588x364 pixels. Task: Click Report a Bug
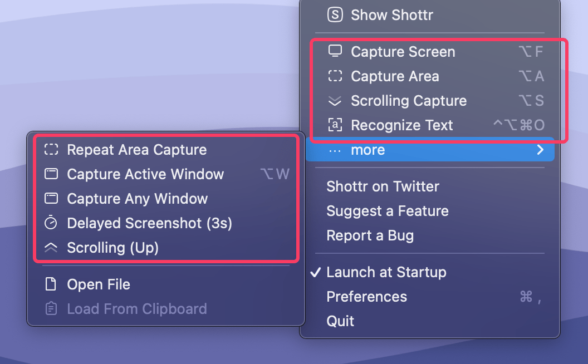coord(370,235)
